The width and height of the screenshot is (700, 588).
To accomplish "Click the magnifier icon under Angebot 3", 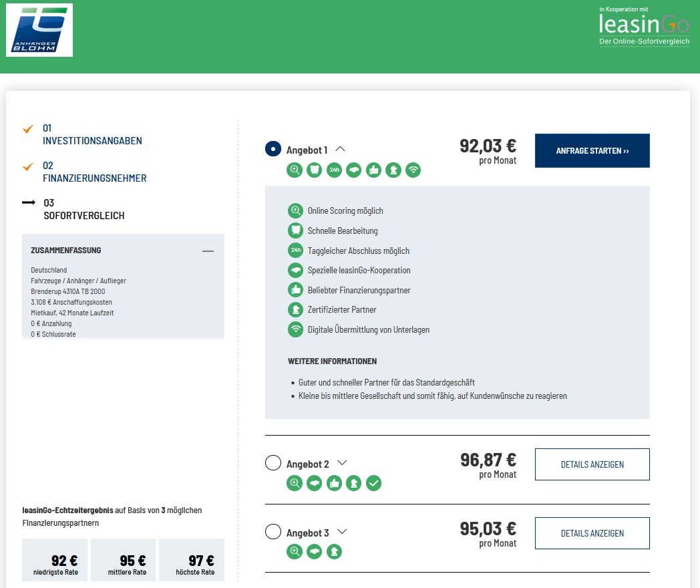I will [x=295, y=552].
